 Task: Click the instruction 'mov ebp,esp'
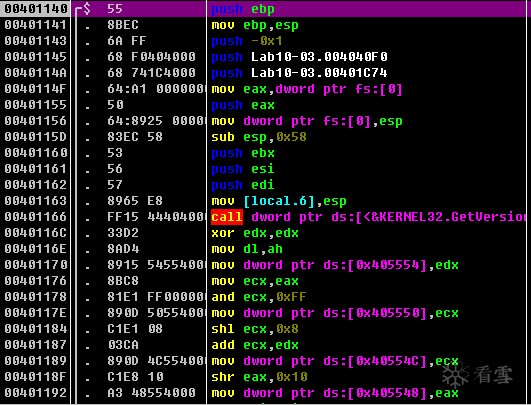[x=255, y=25]
